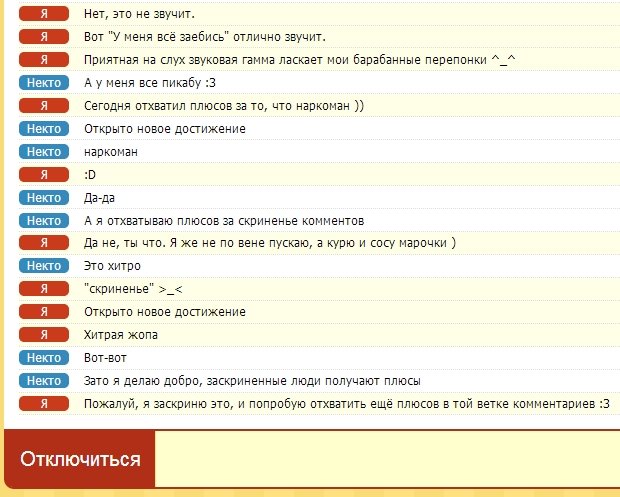Click the Отключиться button

coord(81,460)
